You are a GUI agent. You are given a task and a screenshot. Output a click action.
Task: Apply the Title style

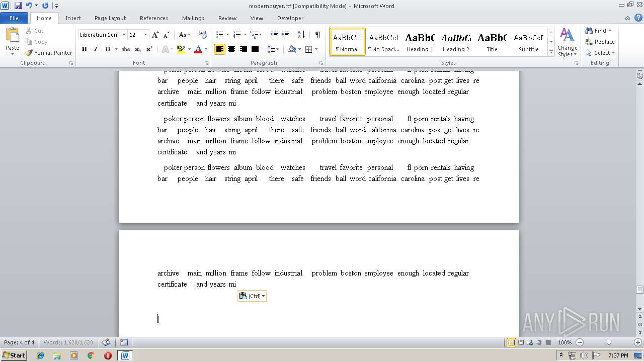pyautogui.click(x=492, y=42)
